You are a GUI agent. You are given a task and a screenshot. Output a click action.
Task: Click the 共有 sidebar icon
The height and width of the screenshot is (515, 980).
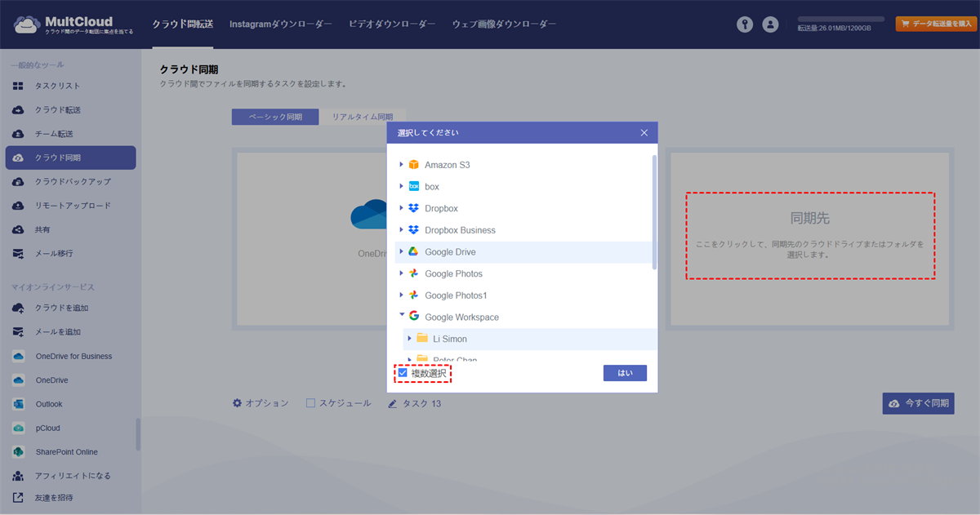(18, 229)
